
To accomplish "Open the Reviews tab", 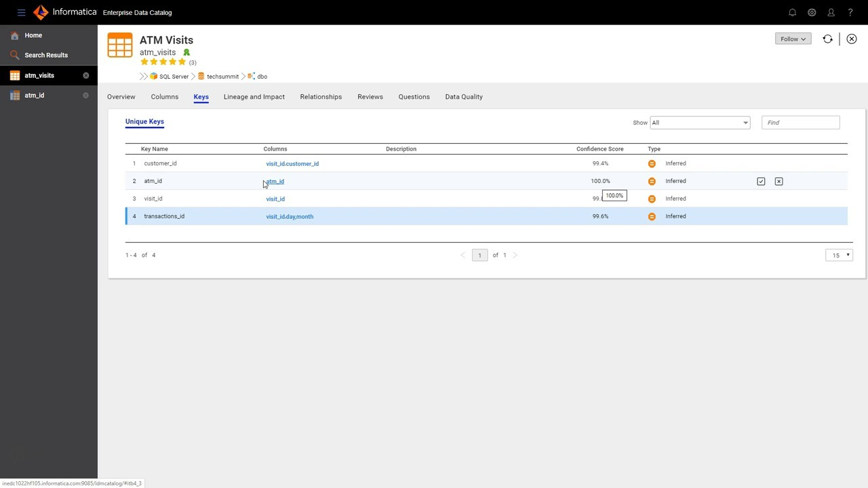I will click(370, 97).
